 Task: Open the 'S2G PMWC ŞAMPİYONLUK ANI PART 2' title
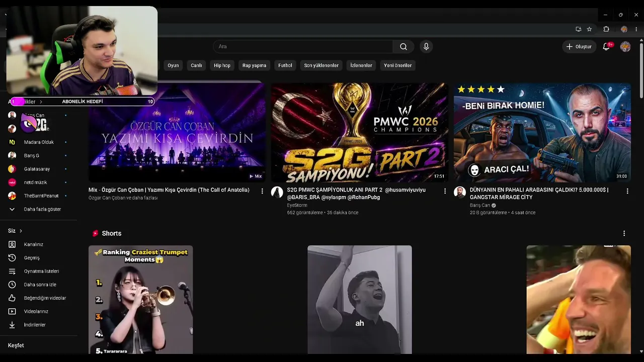pos(356,194)
